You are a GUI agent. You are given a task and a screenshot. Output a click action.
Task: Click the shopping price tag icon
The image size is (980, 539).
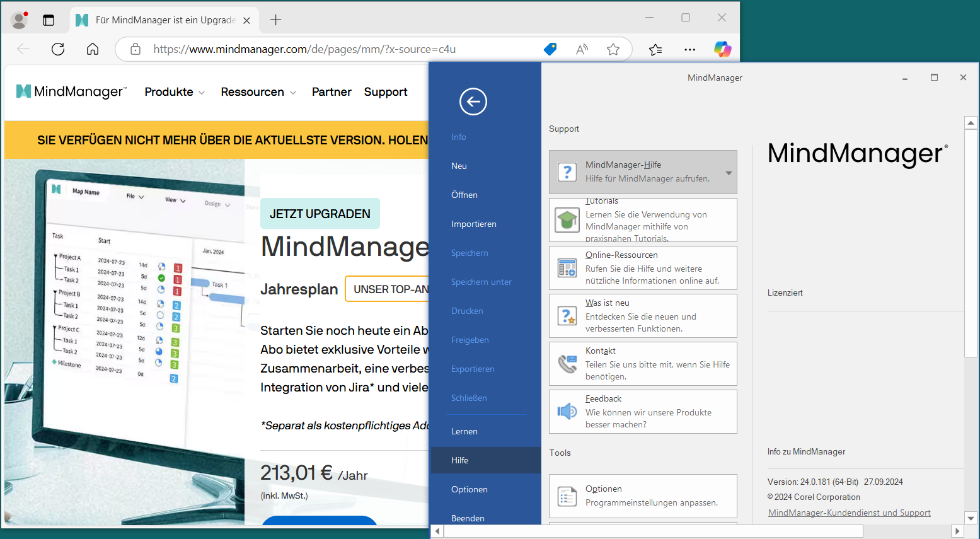pyautogui.click(x=550, y=49)
